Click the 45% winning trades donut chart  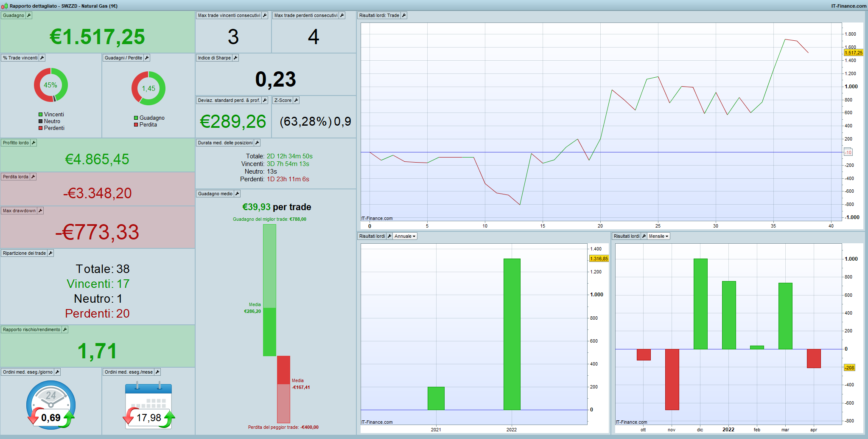(51, 85)
